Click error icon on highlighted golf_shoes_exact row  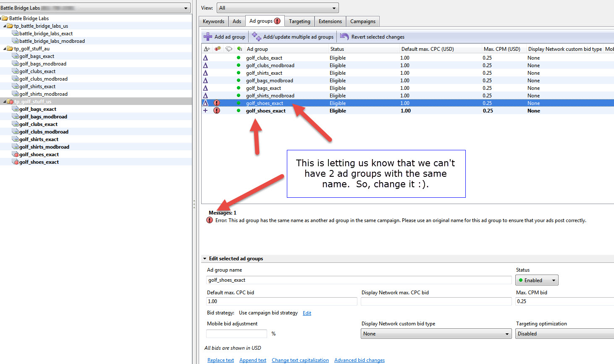click(217, 103)
